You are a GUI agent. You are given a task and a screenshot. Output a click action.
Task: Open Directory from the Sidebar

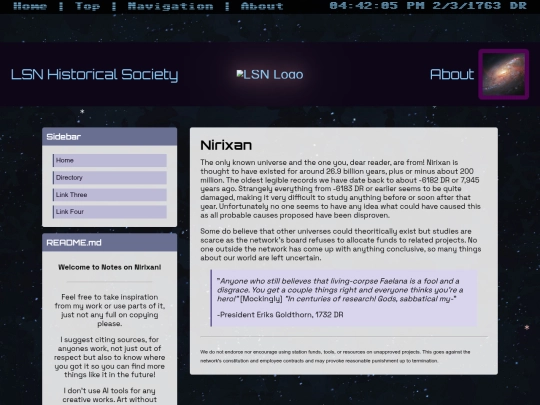click(110, 178)
